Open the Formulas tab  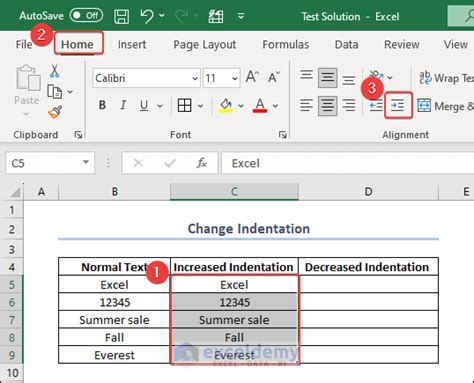click(x=286, y=44)
